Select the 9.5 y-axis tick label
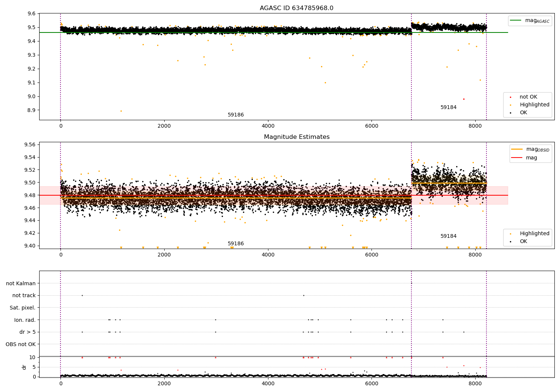560x392 pixels. click(x=32, y=28)
